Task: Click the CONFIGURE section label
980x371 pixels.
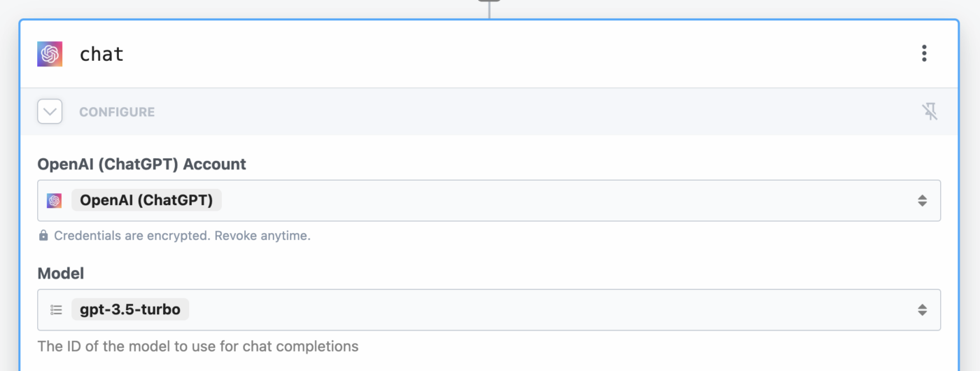Action: click(117, 112)
